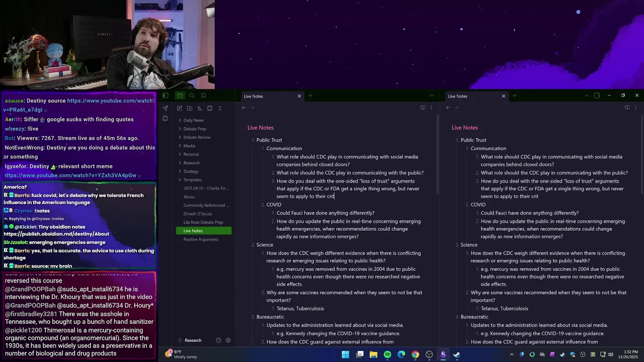Image resolution: width=644 pixels, height=362 pixels.
Task: Open more options in left pane
Action: pos(431,108)
